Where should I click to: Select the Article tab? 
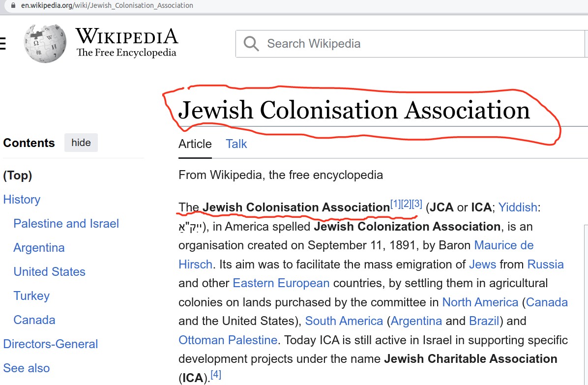[x=195, y=144]
